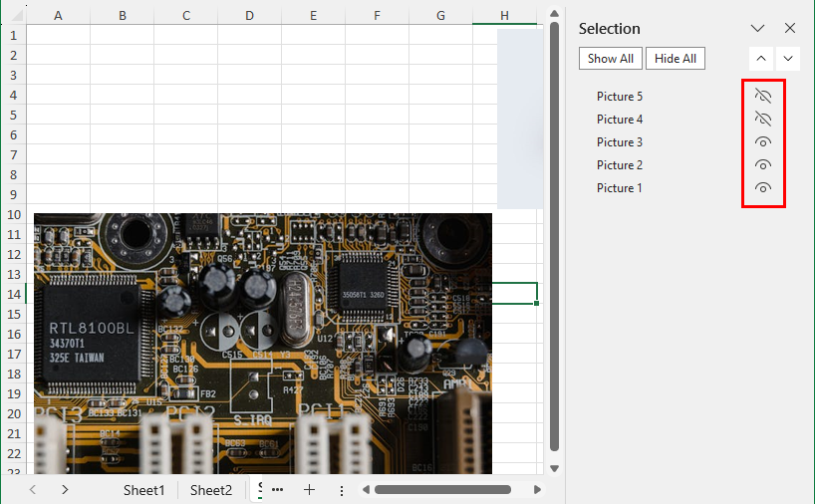Click the Selection pane title
Viewport: 815px width, 504px height.
609,29
